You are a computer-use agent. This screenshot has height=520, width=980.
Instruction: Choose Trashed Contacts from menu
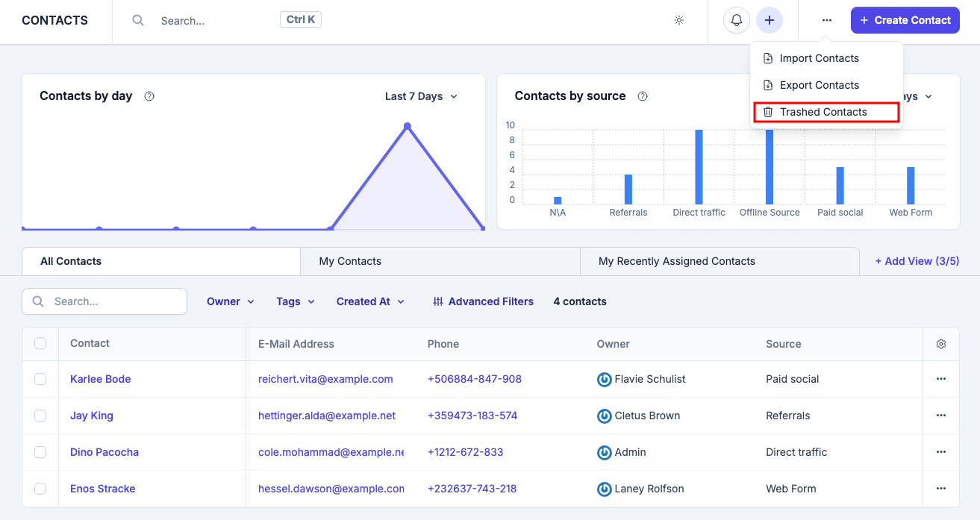click(x=826, y=112)
